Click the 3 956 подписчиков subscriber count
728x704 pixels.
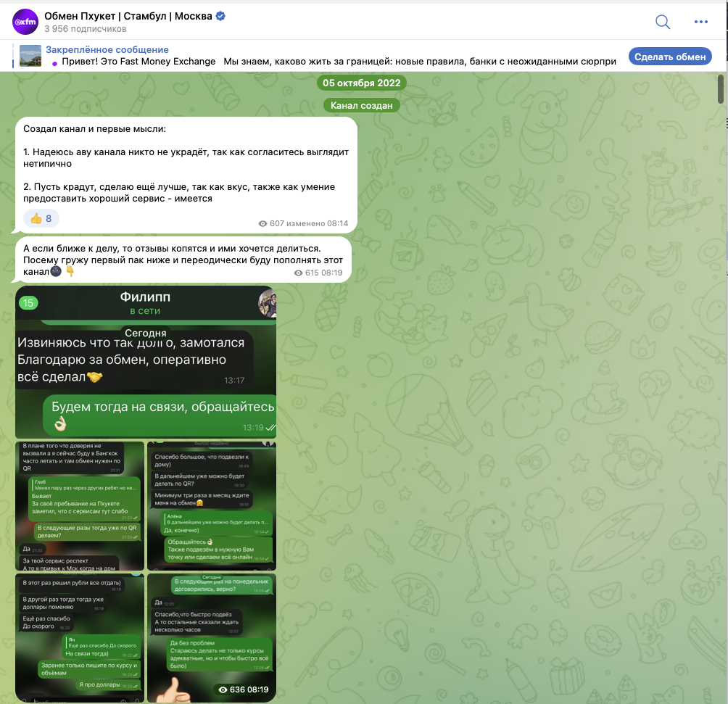(86, 29)
